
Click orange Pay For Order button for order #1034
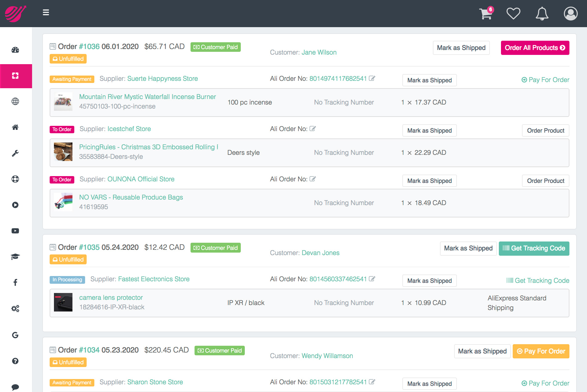(541, 351)
